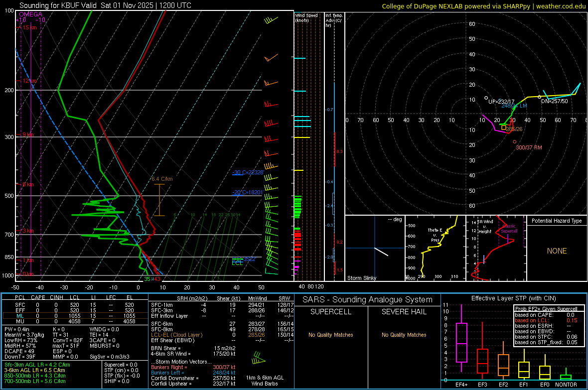The image size is (588, 390).
Task: Click the 'SR Wind v. Height' panel label
Action: [x=485, y=227]
